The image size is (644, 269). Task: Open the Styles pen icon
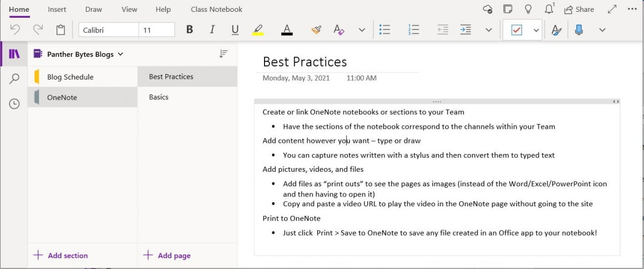[557, 30]
